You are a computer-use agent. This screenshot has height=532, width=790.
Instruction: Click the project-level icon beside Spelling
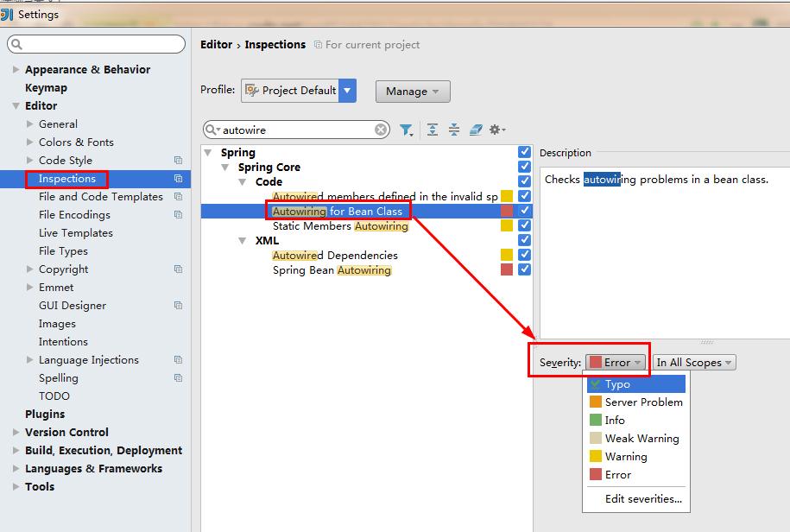point(178,378)
